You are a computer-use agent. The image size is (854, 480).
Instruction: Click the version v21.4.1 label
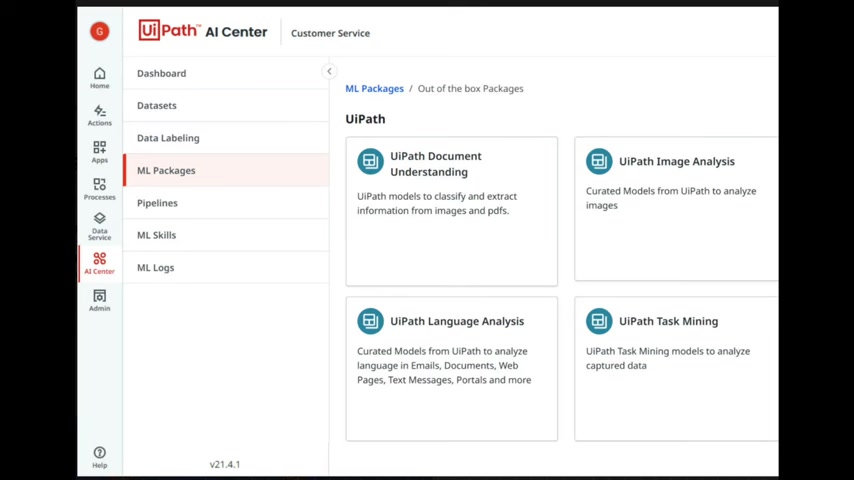(x=225, y=464)
